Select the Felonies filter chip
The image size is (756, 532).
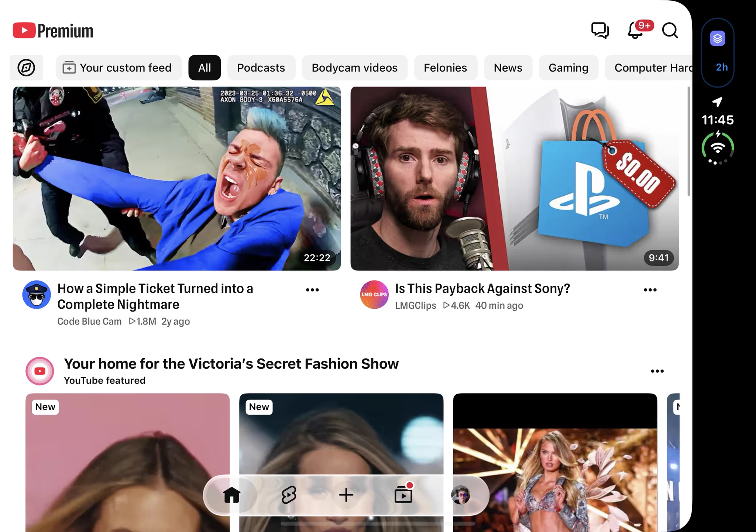coord(445,68)
